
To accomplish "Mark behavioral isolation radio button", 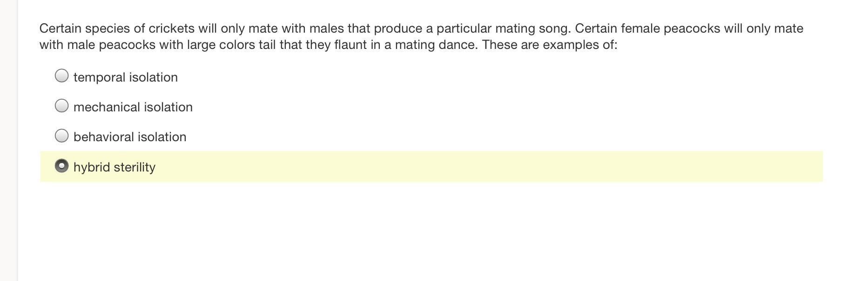I will [61, 136].
